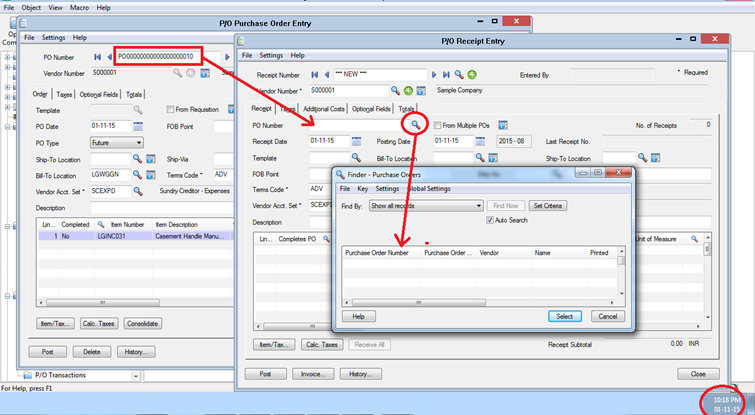Viewport: 755px width, 415px height.
Task: Open the Key menu in Finder
Action: point(362,188)
